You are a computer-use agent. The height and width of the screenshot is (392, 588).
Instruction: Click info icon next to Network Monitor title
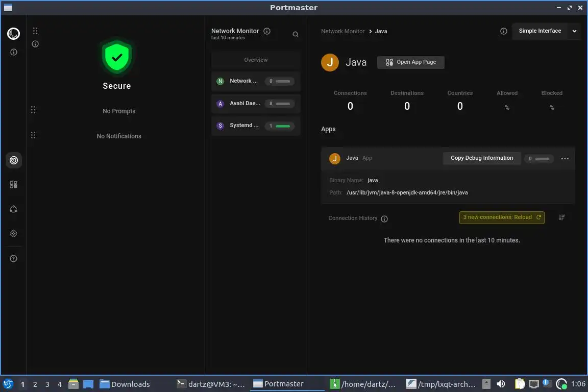tap(267, 31)
